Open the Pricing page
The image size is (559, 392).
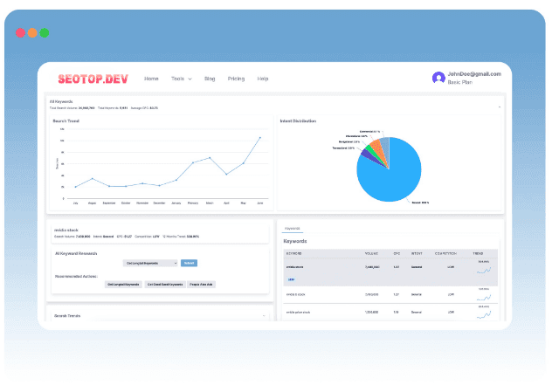click(x=236, y=79)
